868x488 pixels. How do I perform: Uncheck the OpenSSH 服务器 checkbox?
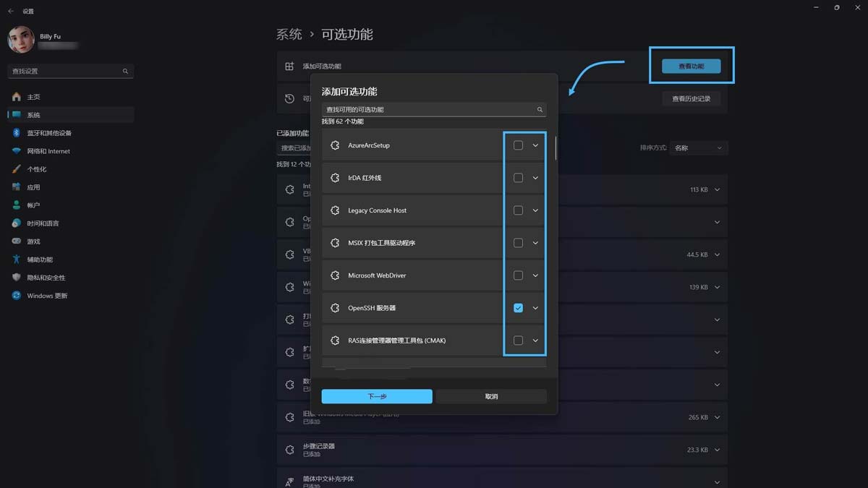coord(518,308)
